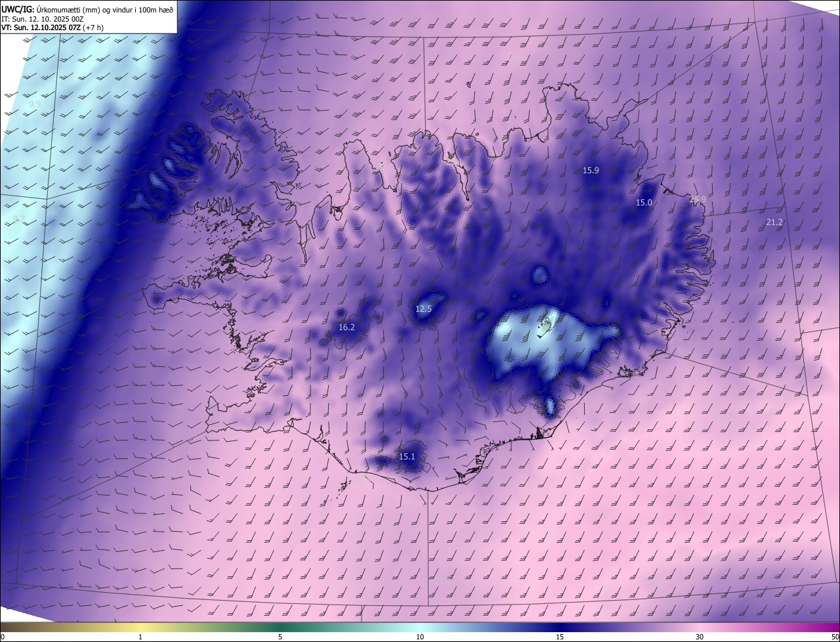This screenshot has width=840, height=642.
Task: Click the 9.9 value label in the northwest
Action: (x=35, y=104)
